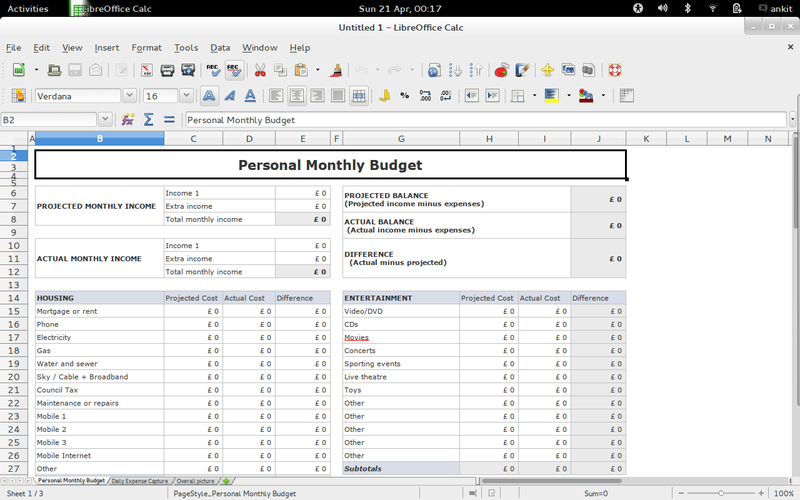Export document directly as PDF
The image size is (800, 500).
pos(147,71)
